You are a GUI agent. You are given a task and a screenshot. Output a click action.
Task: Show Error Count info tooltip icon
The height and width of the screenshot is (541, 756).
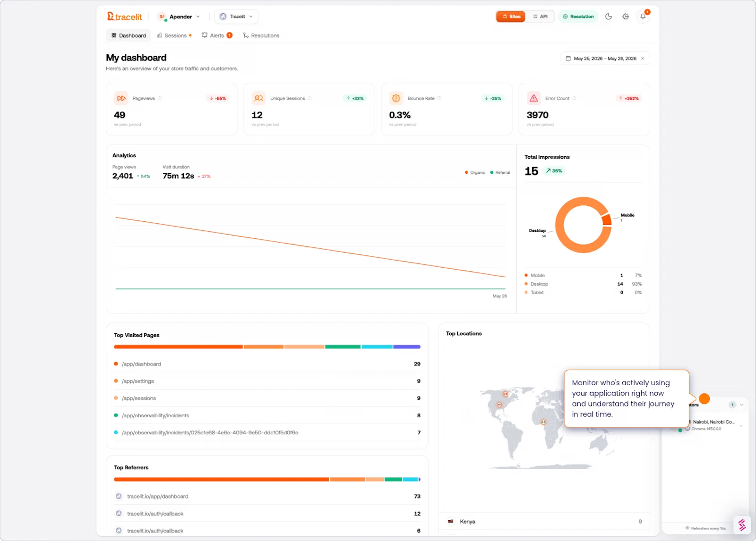click(575, 98)
